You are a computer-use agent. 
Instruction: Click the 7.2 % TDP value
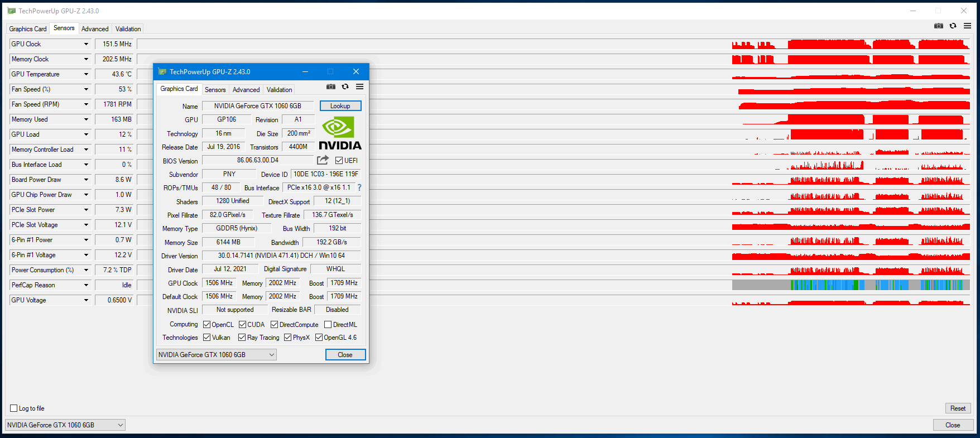pos(114,270)
